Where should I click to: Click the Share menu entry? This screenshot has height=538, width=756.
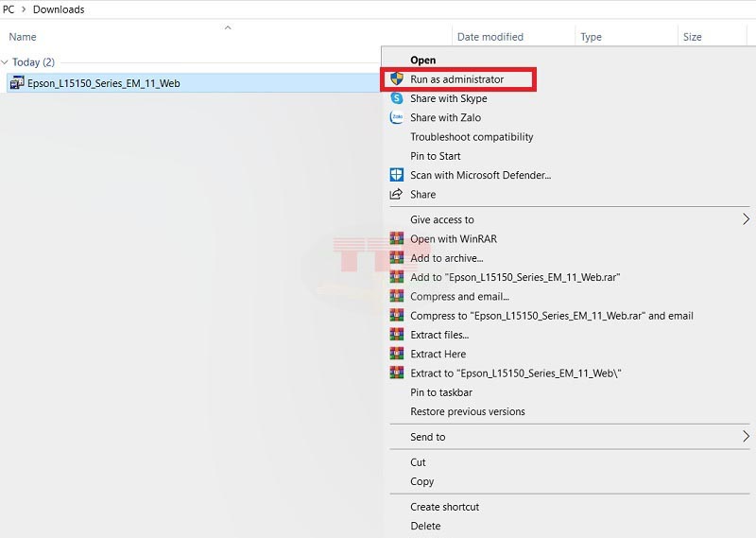click(x=422, y=195)
